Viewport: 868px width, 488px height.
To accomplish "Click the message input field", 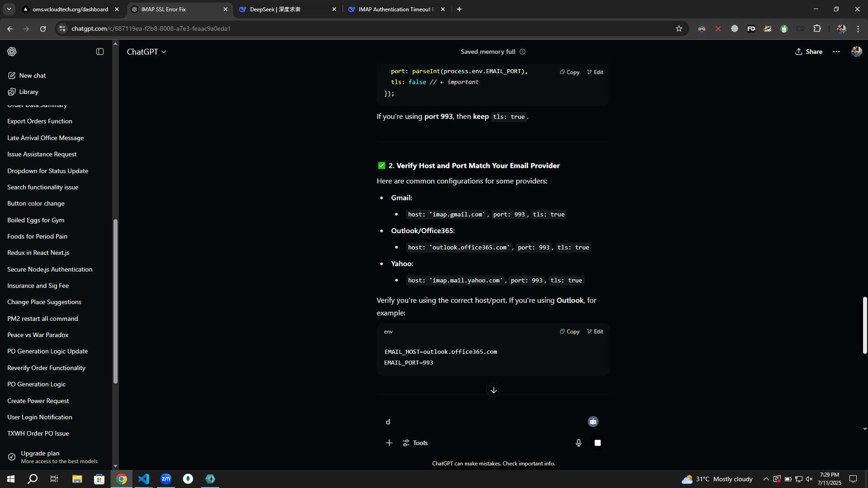I will point(484,422).
